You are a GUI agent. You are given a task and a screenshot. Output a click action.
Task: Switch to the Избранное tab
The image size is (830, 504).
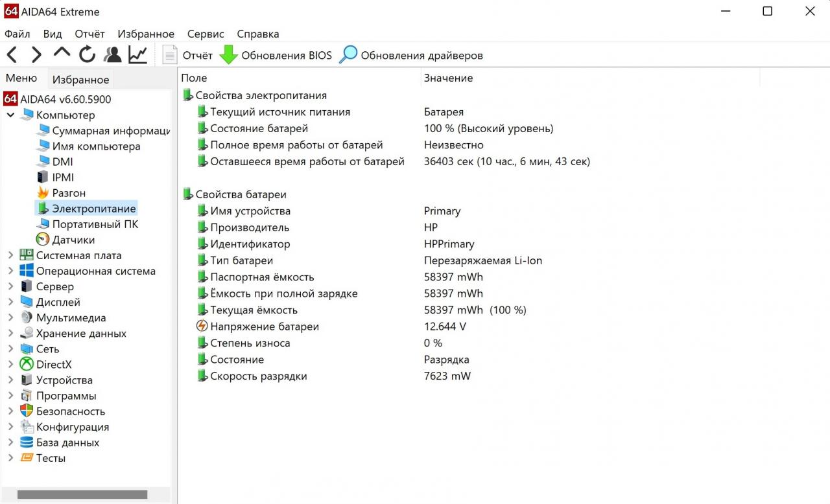click(80, 80)
